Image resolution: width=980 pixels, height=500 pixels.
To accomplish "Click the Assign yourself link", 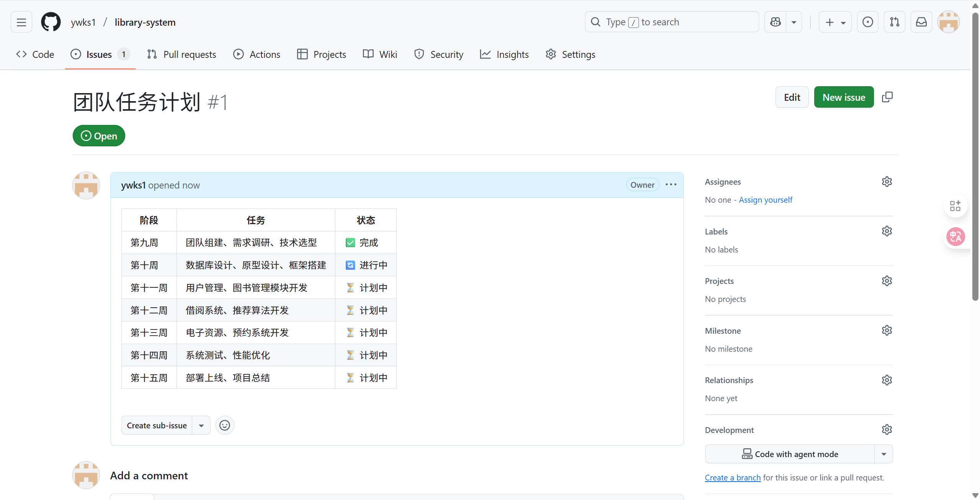I will tap(765, 200).
